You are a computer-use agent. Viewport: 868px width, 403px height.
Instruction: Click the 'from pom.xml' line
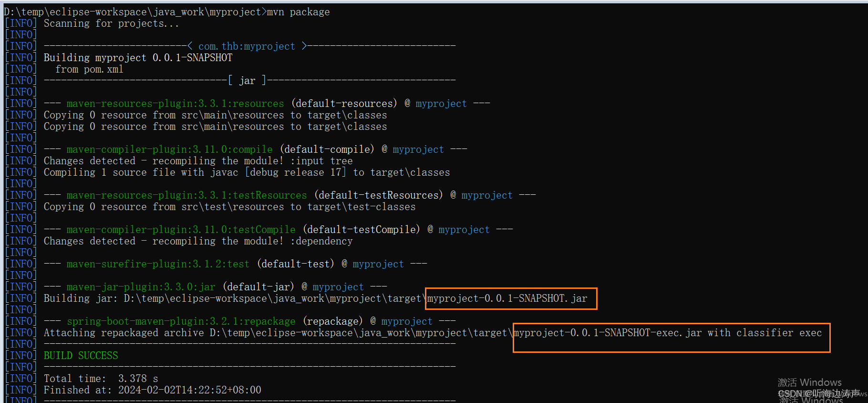pyautogui.click(x=89, y=69)
